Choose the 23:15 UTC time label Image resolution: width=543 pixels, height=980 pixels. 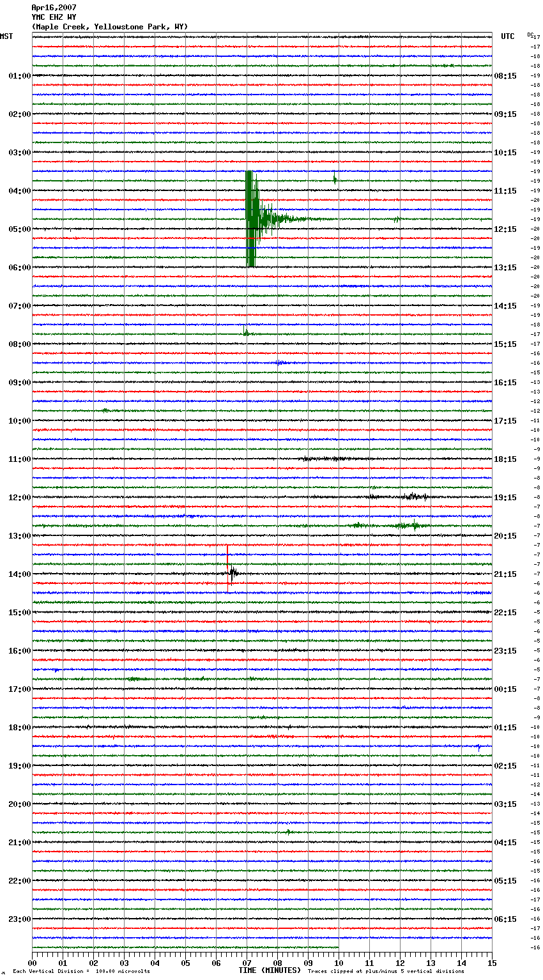(x=505, y=651)
